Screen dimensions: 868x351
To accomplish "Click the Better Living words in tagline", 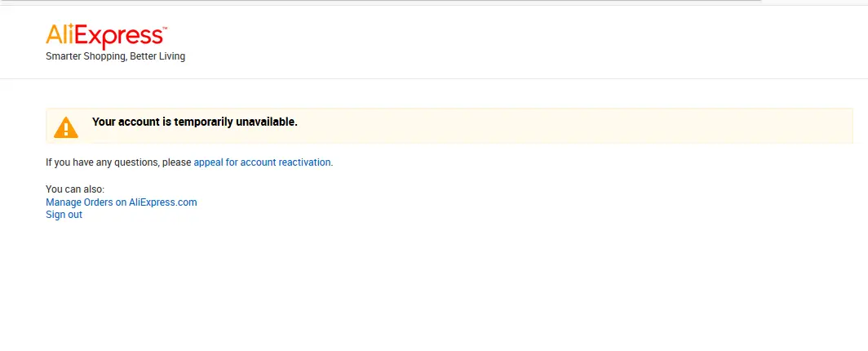I will point(157,56).
